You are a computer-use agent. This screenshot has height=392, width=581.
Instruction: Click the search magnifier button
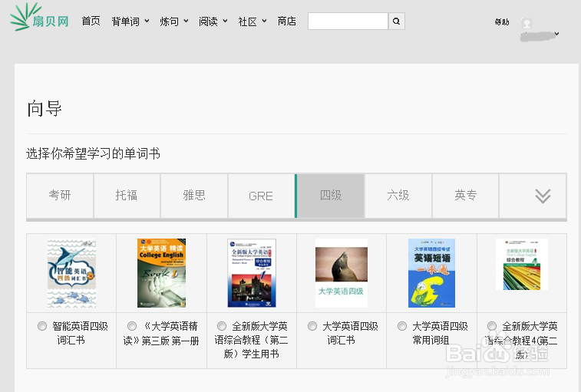coord(397,21)
